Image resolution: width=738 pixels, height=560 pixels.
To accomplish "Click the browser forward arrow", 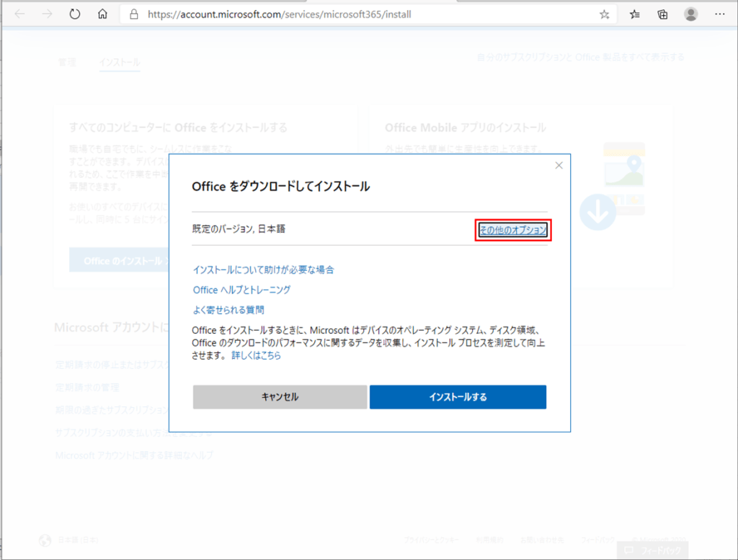I will (45, 14).
